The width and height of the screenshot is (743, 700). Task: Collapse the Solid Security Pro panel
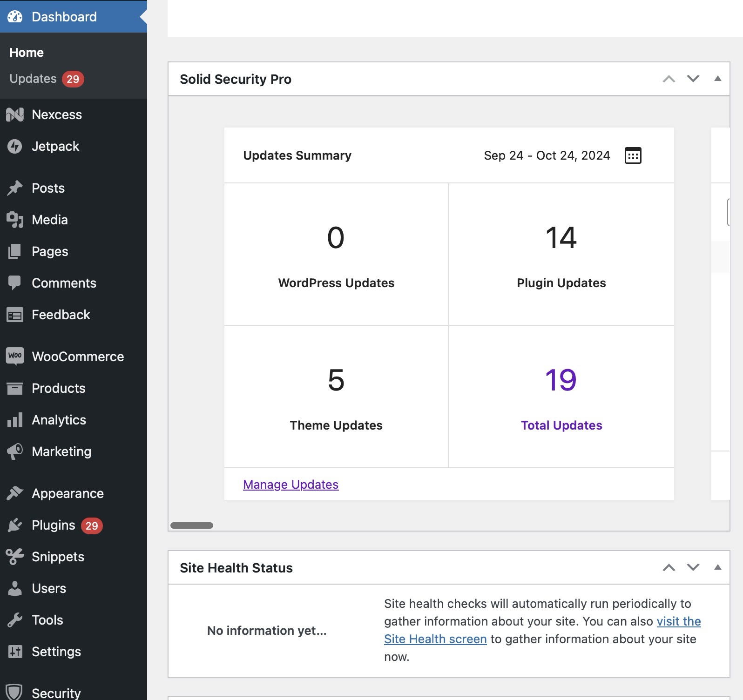tap(717, 79)
